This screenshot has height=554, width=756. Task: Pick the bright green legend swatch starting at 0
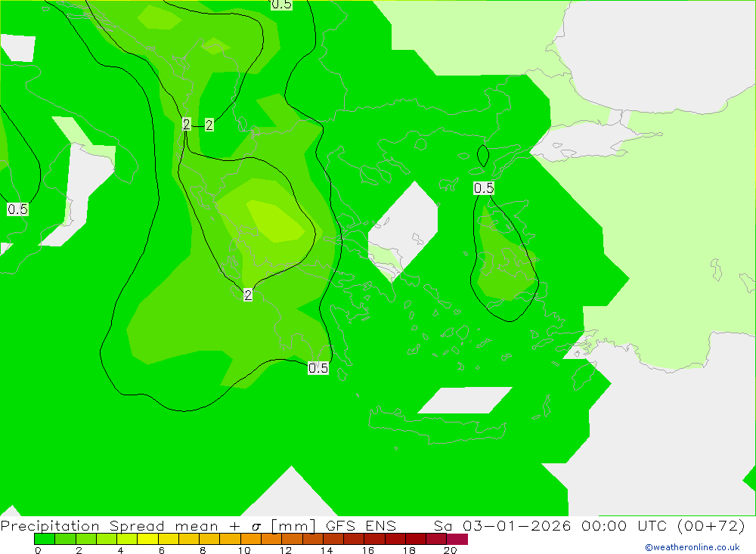45,539
